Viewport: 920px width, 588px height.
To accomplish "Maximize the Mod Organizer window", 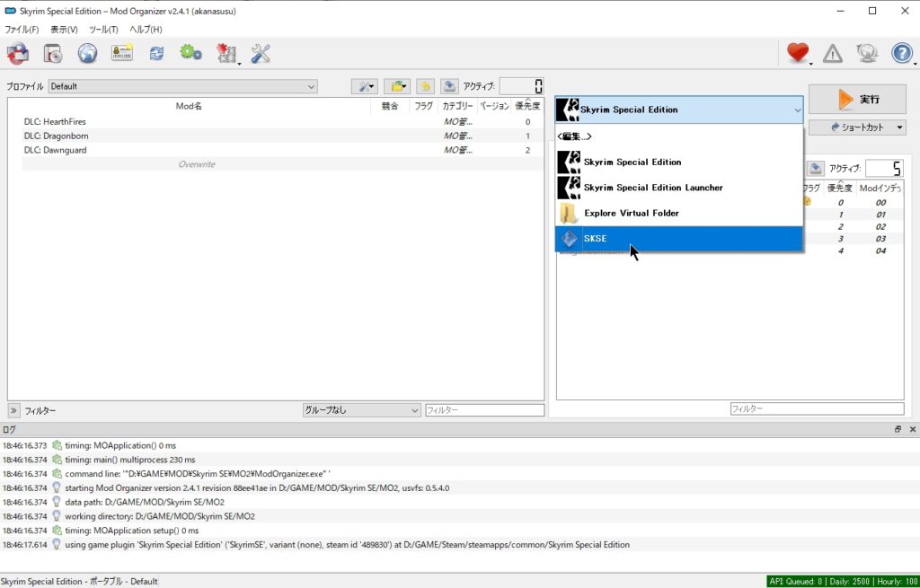I will click(872, 11).
